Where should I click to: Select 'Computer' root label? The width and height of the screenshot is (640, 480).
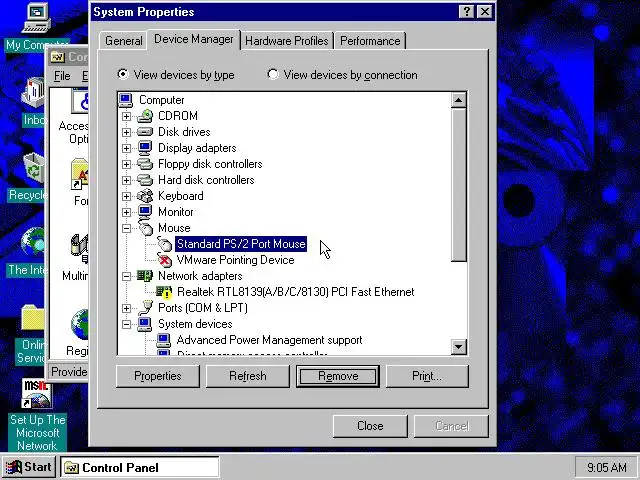pos(162,100)
